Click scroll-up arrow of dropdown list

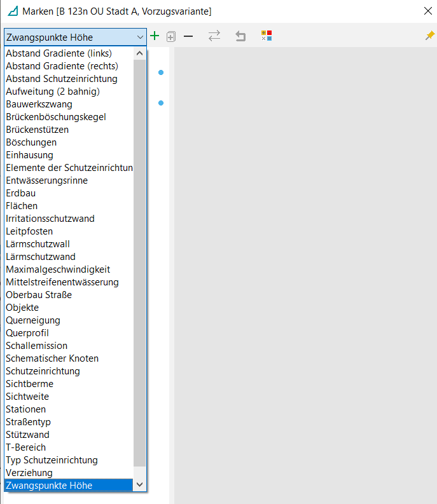tap(140, 53)
